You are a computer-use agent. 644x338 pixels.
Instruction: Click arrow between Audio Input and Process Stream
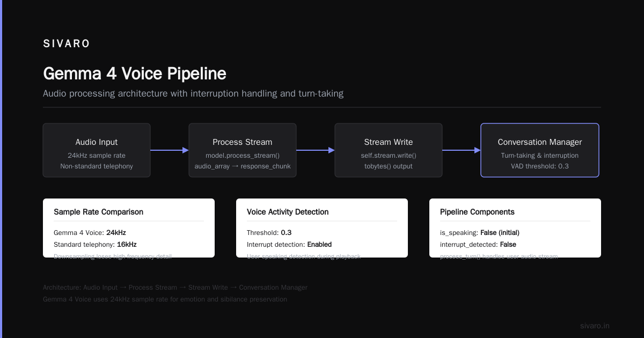coord(170,150)
